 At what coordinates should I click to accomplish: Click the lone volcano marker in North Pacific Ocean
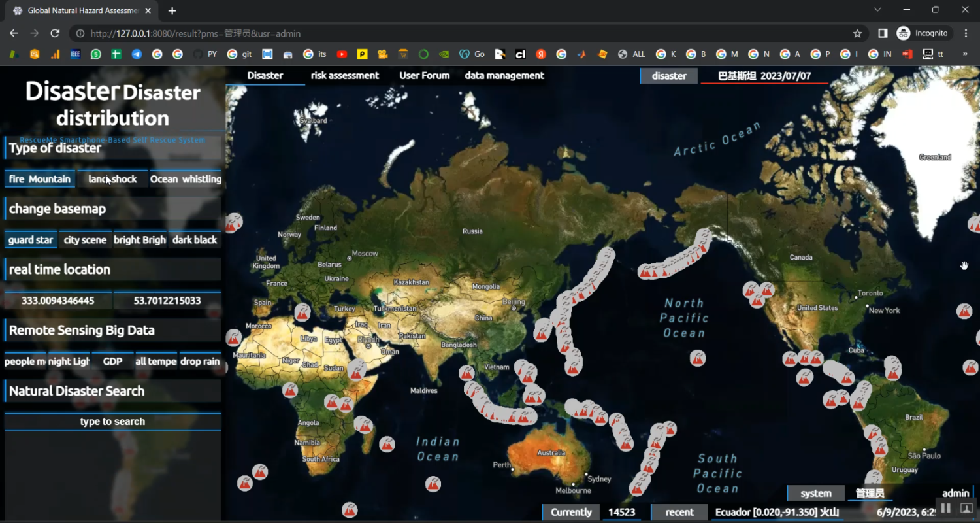coord(698,358)
